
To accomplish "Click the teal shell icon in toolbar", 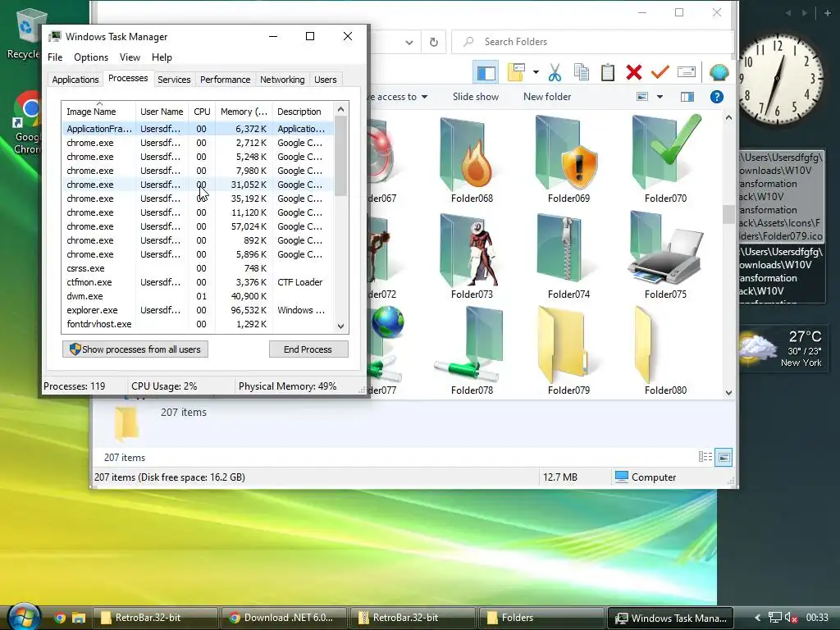I will coord(719,72).
